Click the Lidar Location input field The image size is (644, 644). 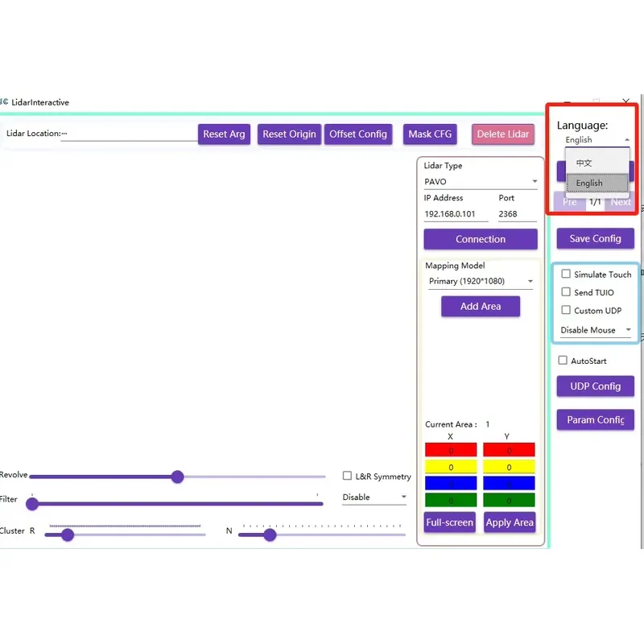pyautogui.click(x=130, y=134)
